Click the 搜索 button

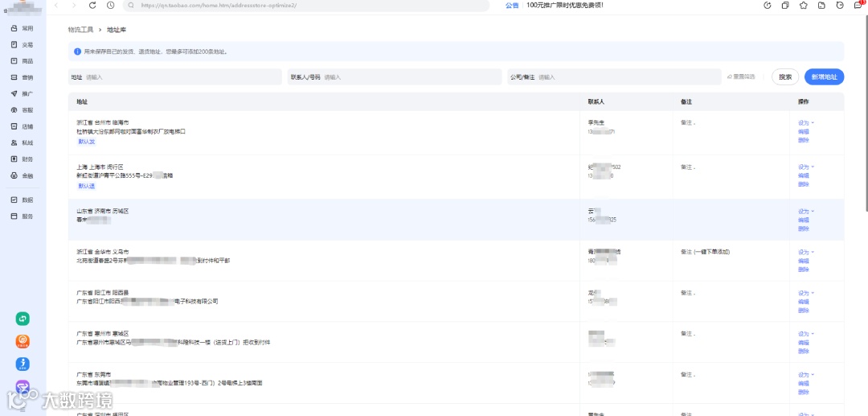pos(785,77)
